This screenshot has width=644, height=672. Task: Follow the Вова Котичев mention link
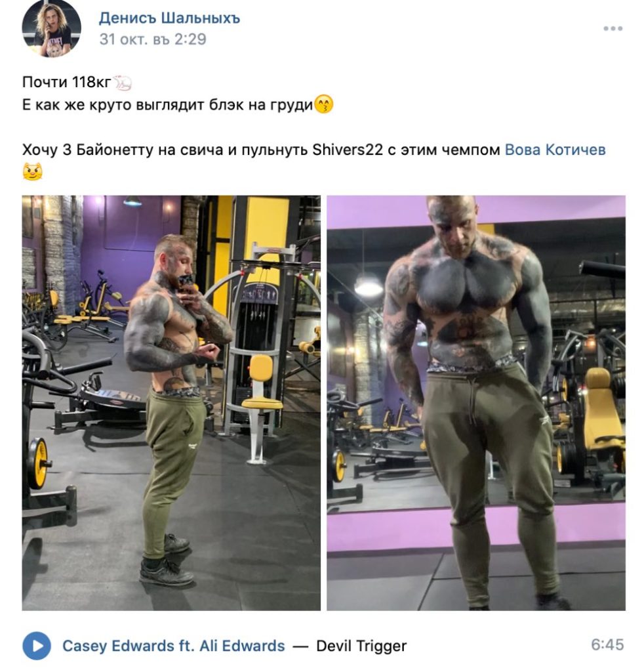pyautogui.click(x=555, y=150)
